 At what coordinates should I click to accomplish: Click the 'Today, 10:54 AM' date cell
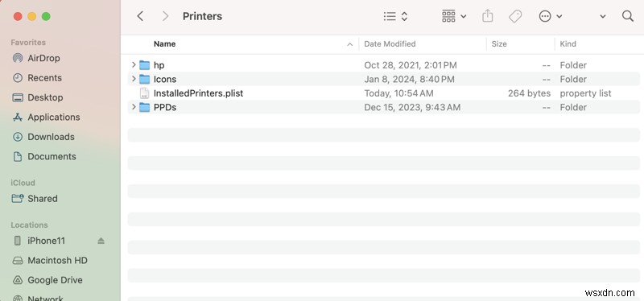398,93
